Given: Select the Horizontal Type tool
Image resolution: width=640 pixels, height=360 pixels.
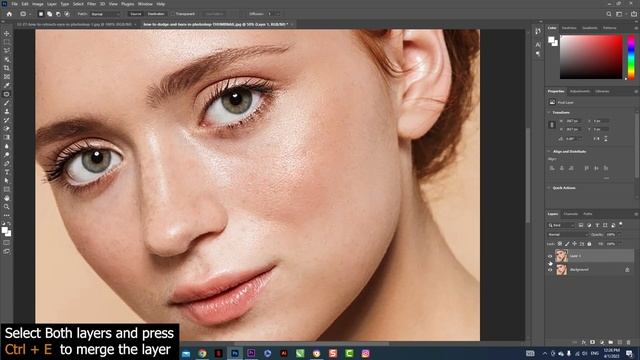Looking at the screenshot, I should tap(7, 172).
